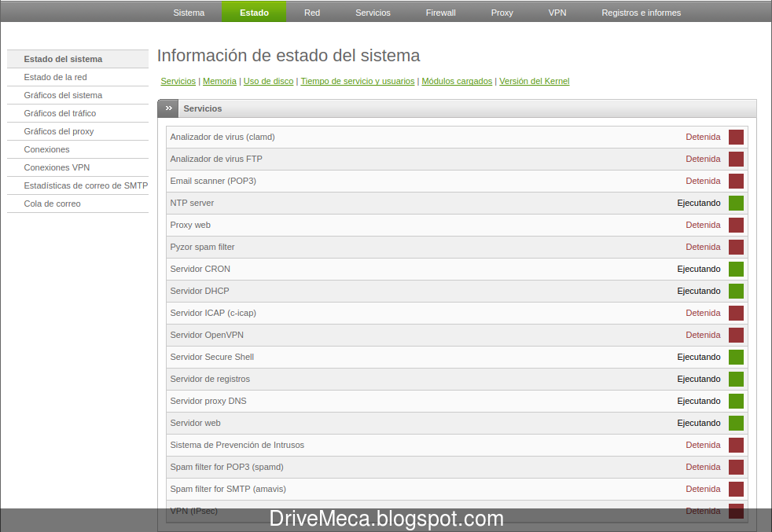Click the green square beside Servidor web
Image resolution: width=772 pixels, height=532 pixels.
coord(736,423)
